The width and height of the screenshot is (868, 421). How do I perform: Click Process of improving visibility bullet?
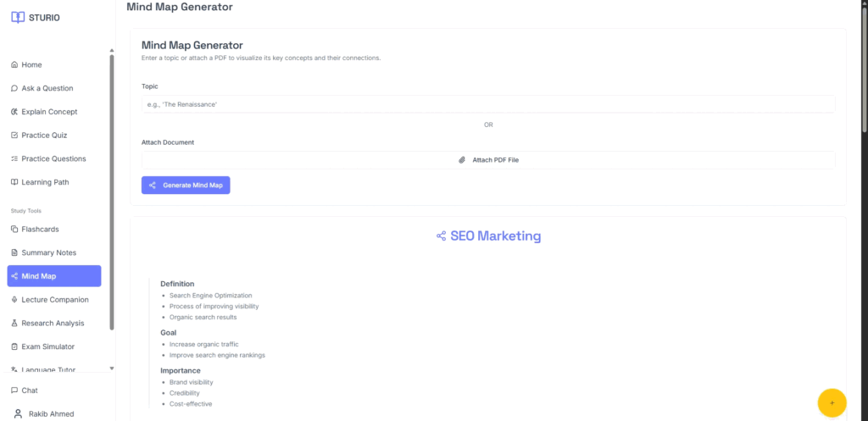(214, 306)
